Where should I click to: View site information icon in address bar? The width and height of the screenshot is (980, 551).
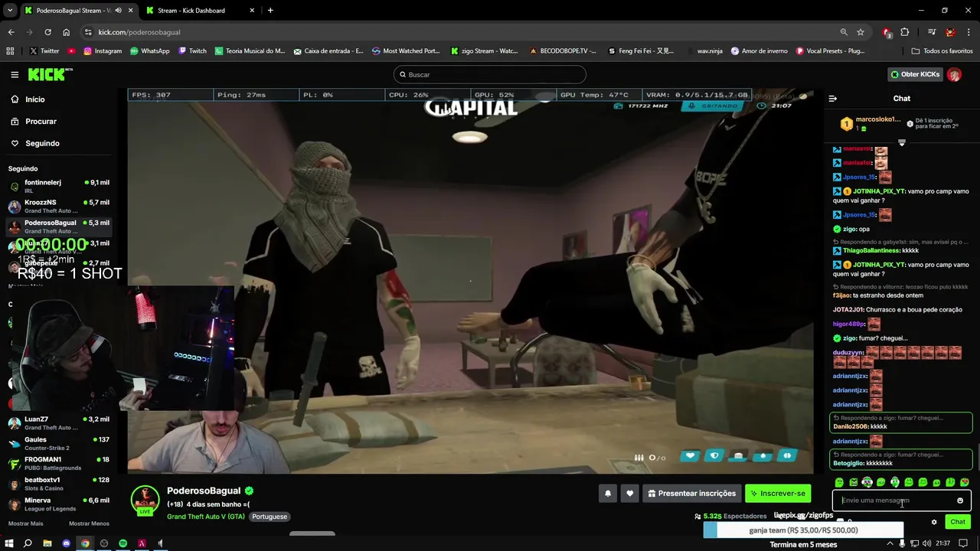[89, 32]
